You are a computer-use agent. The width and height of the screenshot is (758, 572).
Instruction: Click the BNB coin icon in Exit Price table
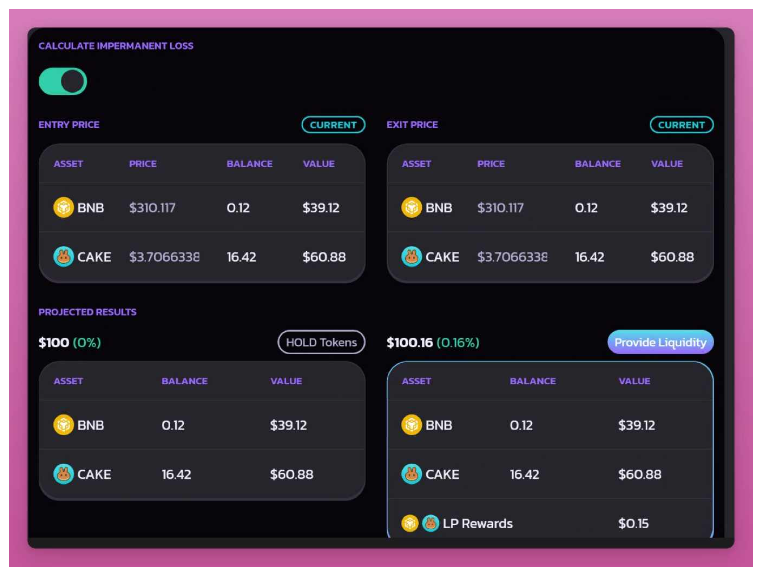[411, 208]
